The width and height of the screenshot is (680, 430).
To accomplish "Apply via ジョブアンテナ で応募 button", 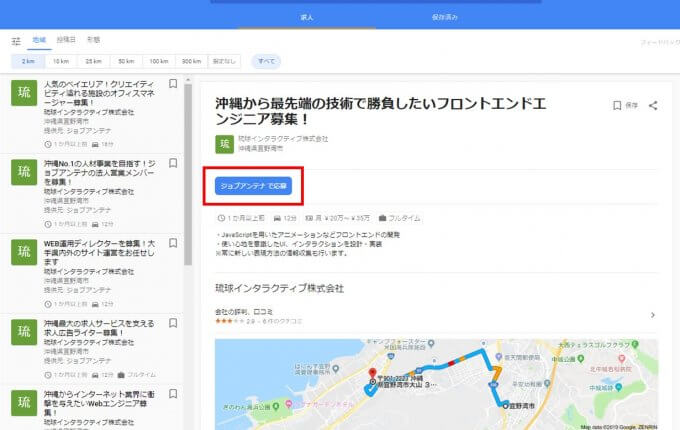I will tap(253, 186).
